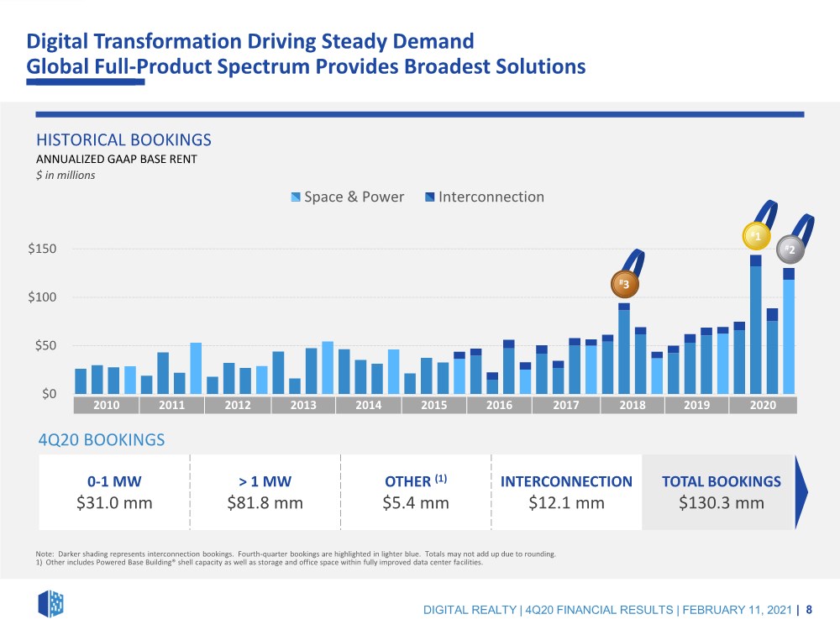Click the Space & Power legend text
The width and height of the screenshot is (840, 630).
pyautogui.click(x=354, y=197)
